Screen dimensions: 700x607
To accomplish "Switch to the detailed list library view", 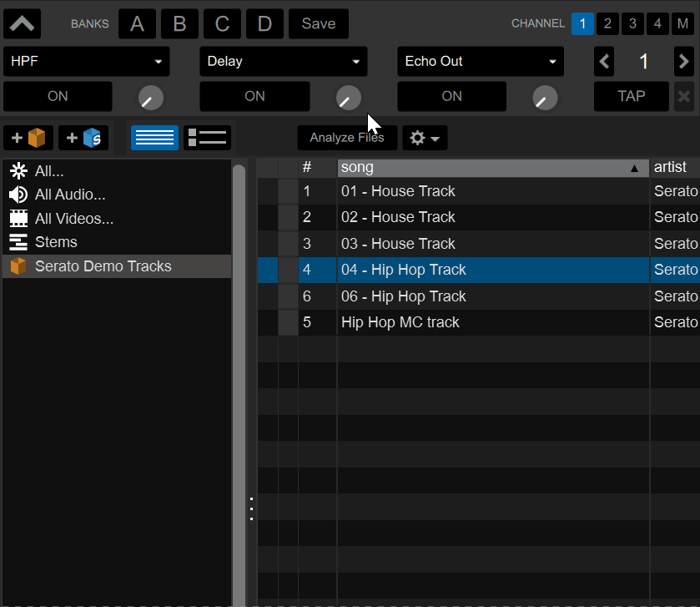I will (207, 137).
